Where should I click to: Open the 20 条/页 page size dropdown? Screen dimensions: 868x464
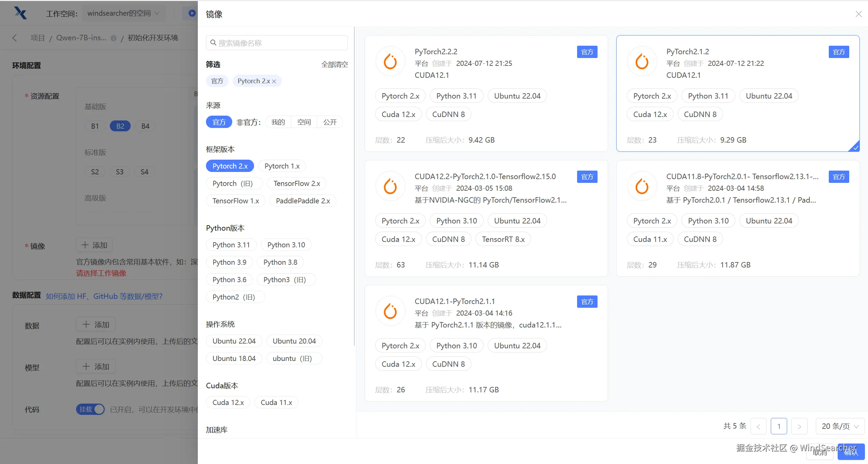coord(840,426)
